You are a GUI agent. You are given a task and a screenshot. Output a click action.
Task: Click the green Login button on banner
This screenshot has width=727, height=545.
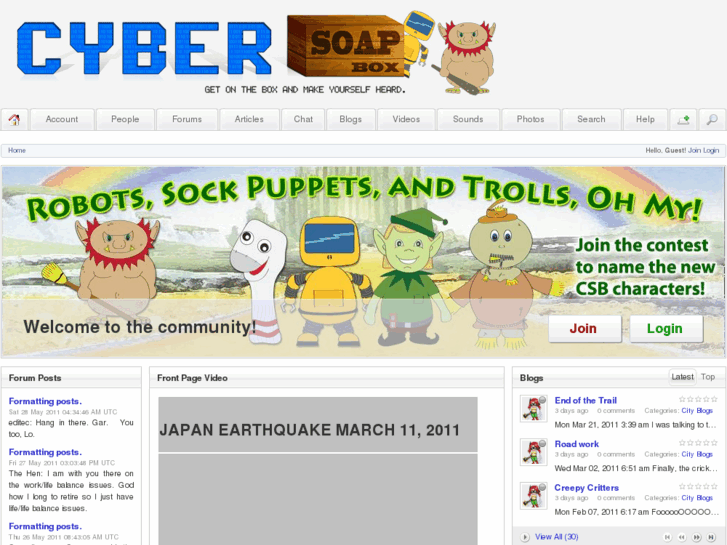[665, 329]
